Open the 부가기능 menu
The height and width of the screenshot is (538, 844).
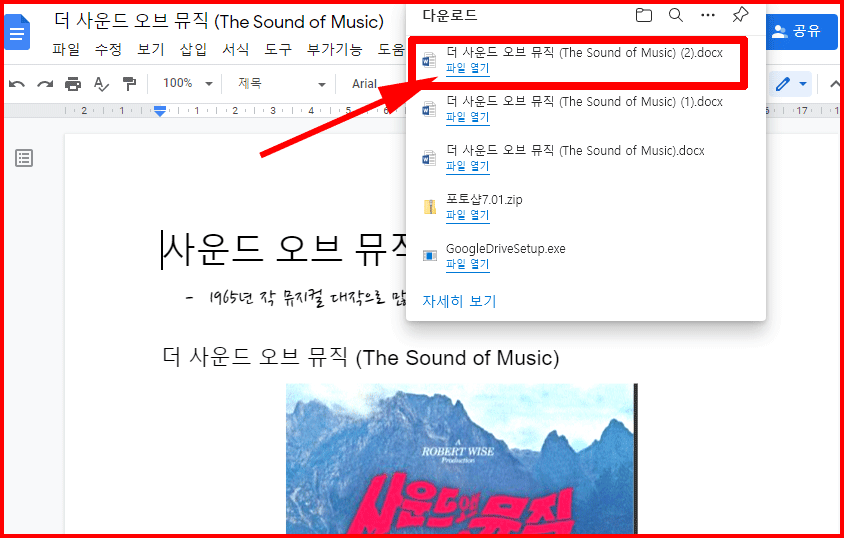(x=334, y=49)
